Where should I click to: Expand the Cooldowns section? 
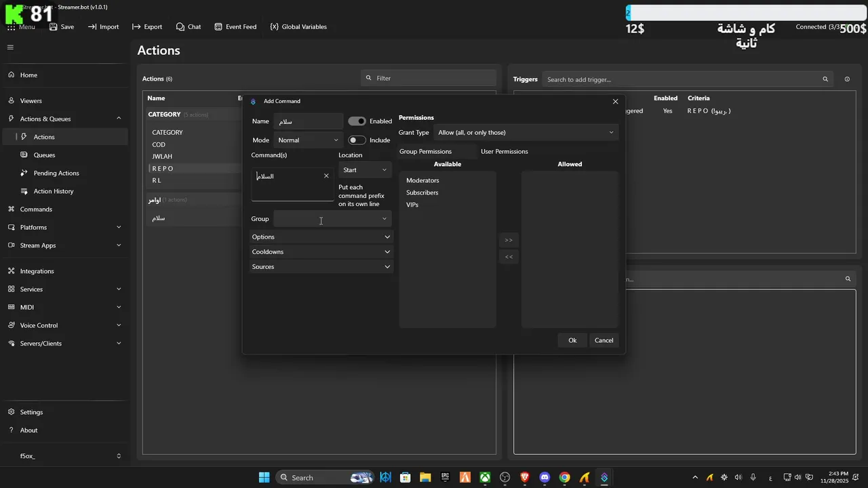[321, 251]
